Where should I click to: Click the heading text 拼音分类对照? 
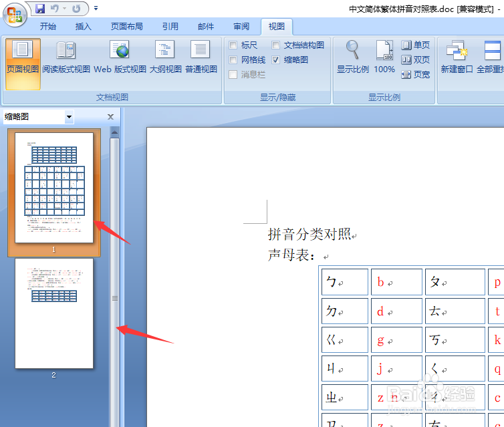pyautogui.click(x=309, y=235)
